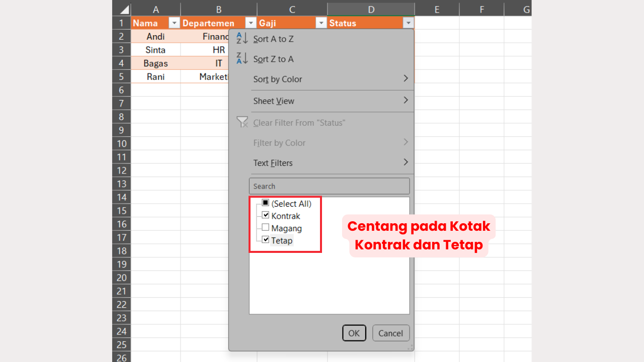Open the Nama column filter dropdown
Screen dimensions: 644x362
coord(174,23)
